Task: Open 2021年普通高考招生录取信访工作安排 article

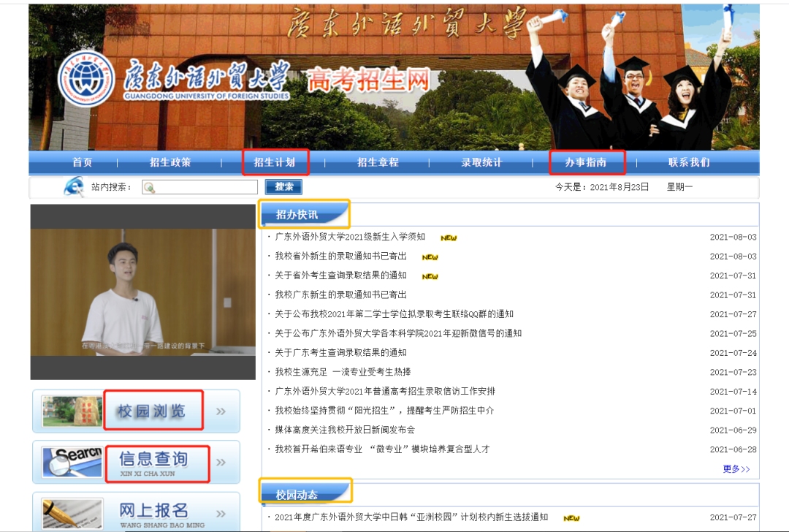Action: 385,391
